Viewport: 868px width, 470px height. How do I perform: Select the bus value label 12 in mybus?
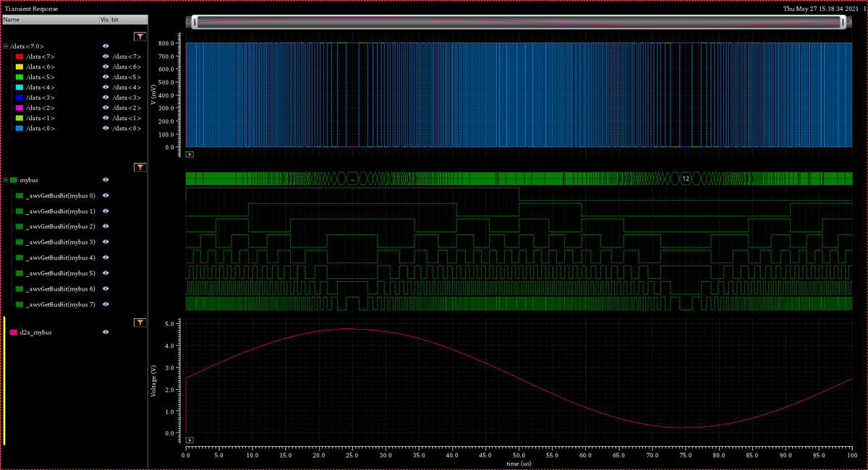(685, 178)
